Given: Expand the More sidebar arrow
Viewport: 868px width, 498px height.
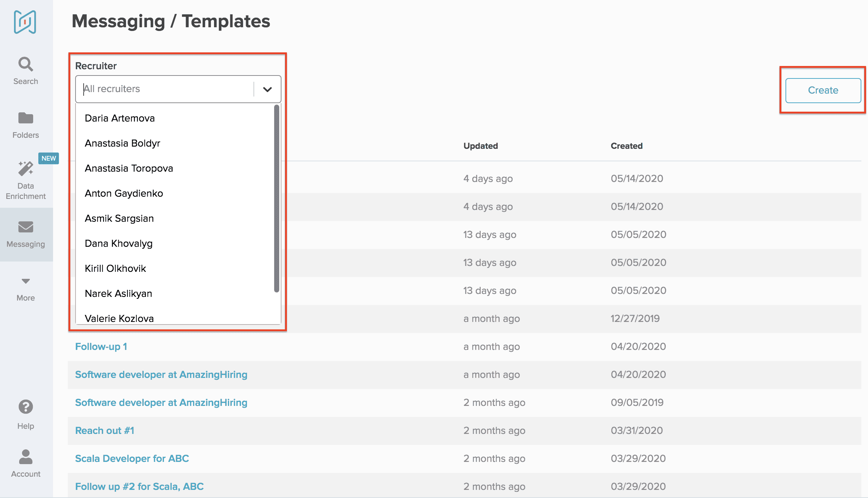Looking at the screenshot, I should [x=25, y=281].
